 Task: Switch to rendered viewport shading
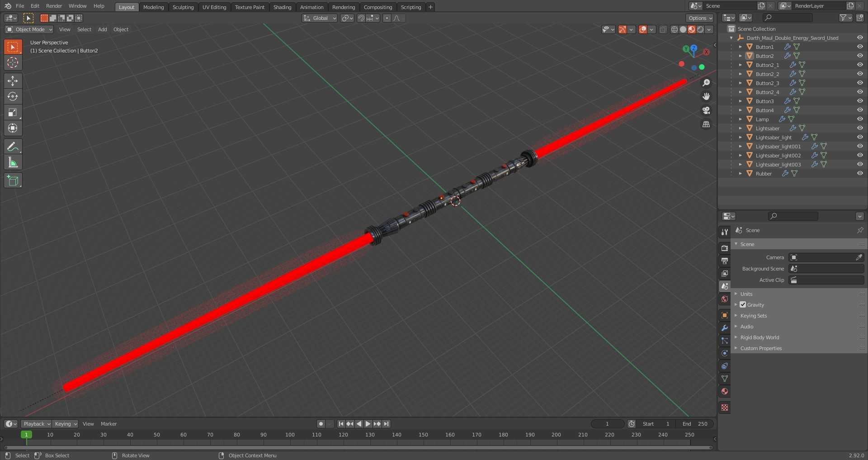(x=700, y=29)
